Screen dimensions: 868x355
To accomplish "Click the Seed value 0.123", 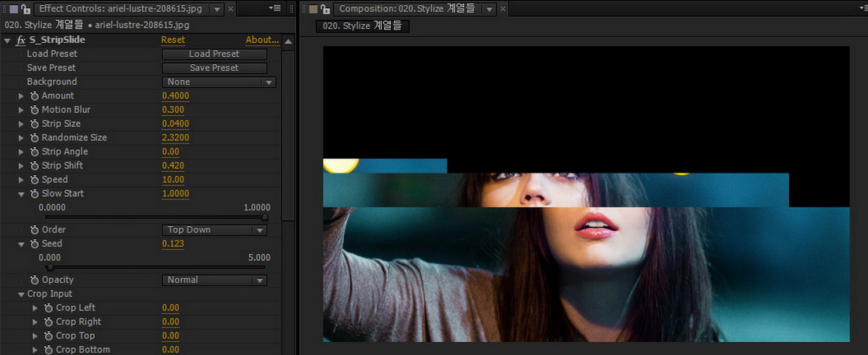I will pos(173,244).
